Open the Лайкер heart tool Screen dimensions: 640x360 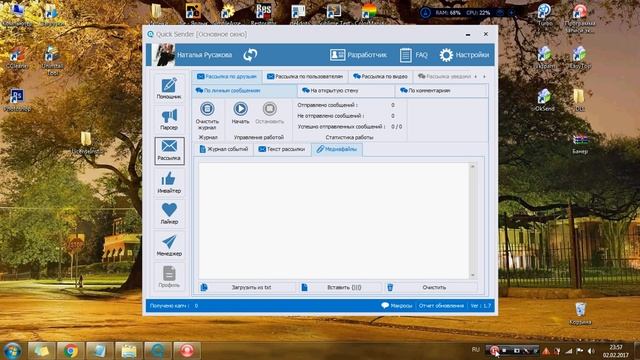tap(169, 213)
